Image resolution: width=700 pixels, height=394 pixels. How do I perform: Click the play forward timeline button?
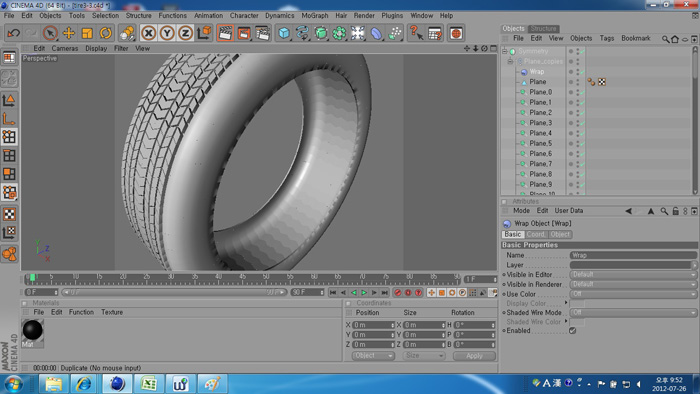pos(364,293)
